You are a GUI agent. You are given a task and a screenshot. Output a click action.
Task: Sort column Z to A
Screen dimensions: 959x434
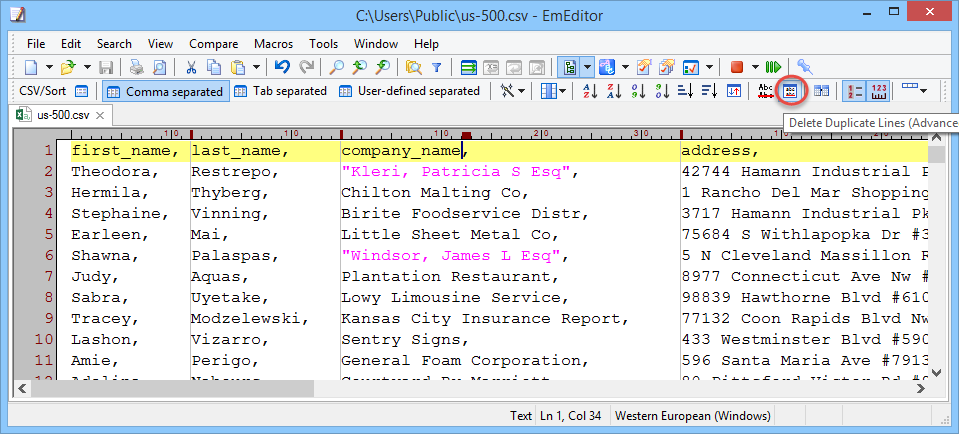coord(614,91)
